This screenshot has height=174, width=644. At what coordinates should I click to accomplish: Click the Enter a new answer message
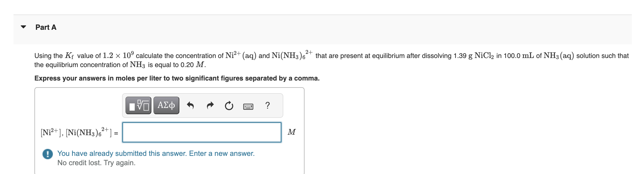pos(155,153)
